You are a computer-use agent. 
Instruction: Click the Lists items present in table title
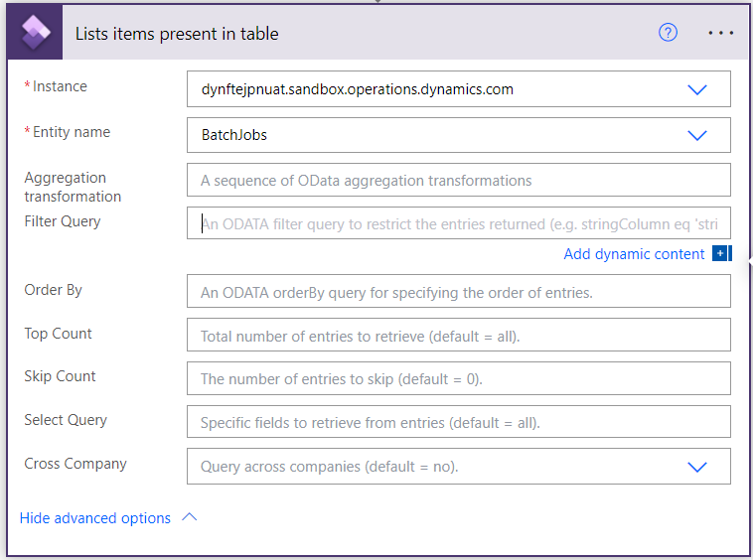pos(177,34)
